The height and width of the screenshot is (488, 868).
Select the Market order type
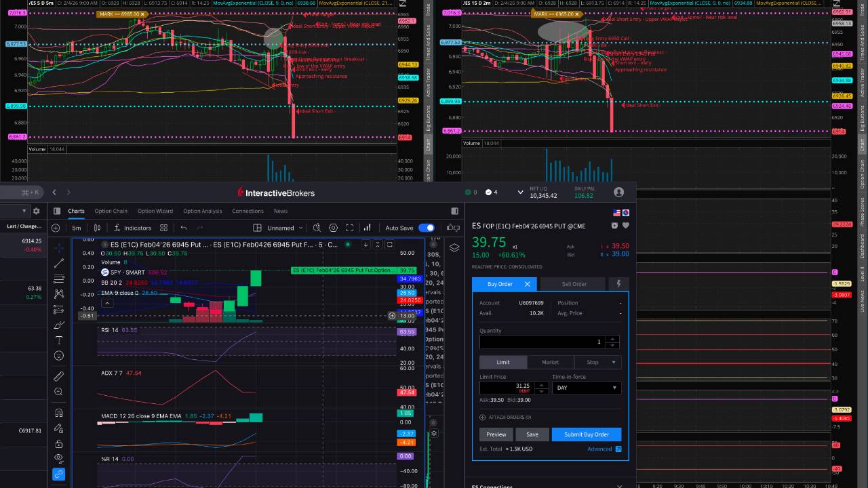[551, 362]
